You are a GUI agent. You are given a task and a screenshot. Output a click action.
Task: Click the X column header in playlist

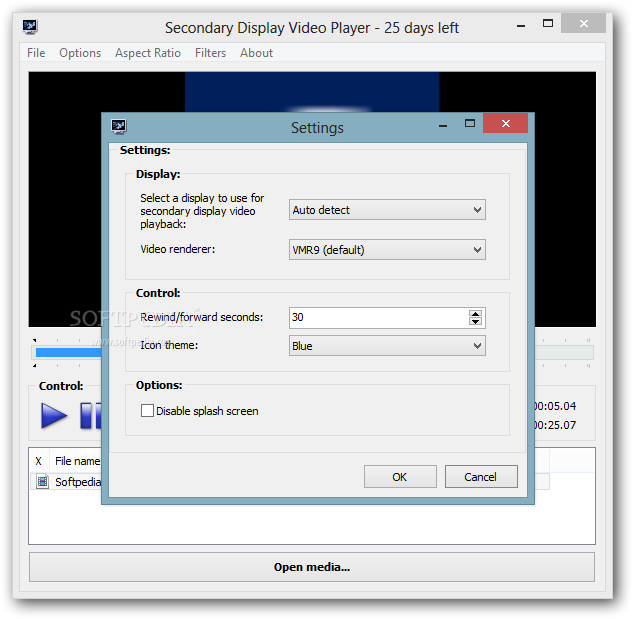[x=39, y=461]
